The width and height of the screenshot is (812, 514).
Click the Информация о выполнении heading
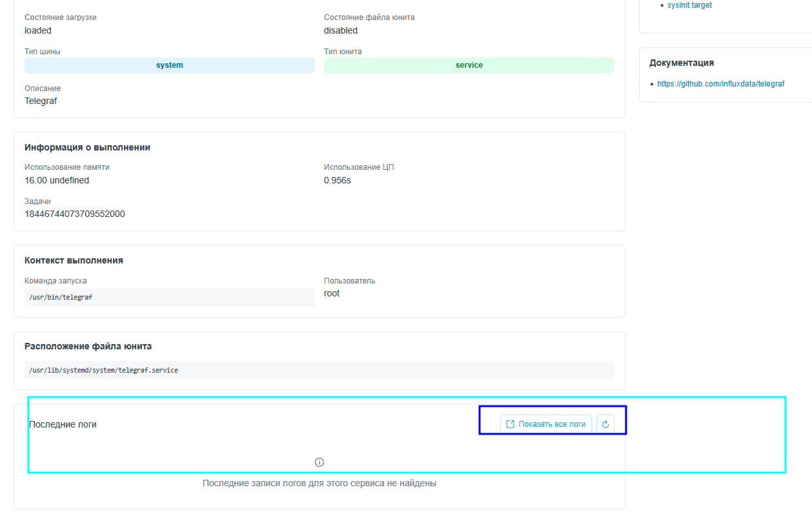point(87,147)
